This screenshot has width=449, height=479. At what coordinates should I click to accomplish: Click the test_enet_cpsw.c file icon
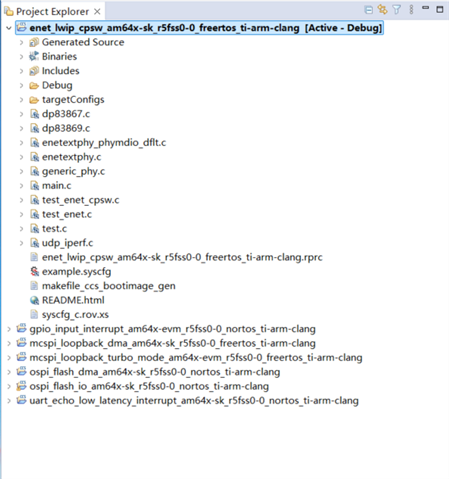[x=35, y=200]
